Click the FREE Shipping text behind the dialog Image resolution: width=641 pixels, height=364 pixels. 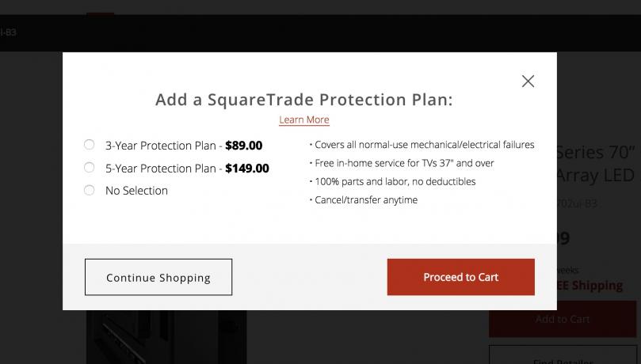click(x=589, y=286)
